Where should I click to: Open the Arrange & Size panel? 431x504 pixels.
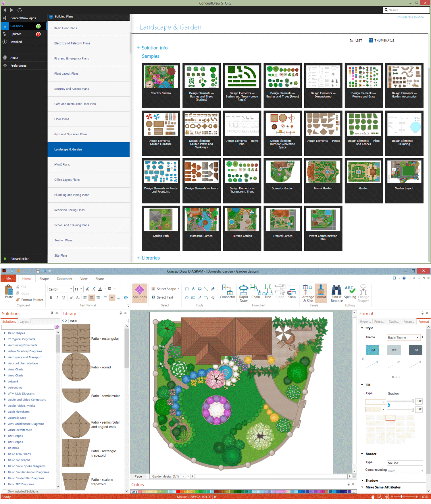coord(308,293)
